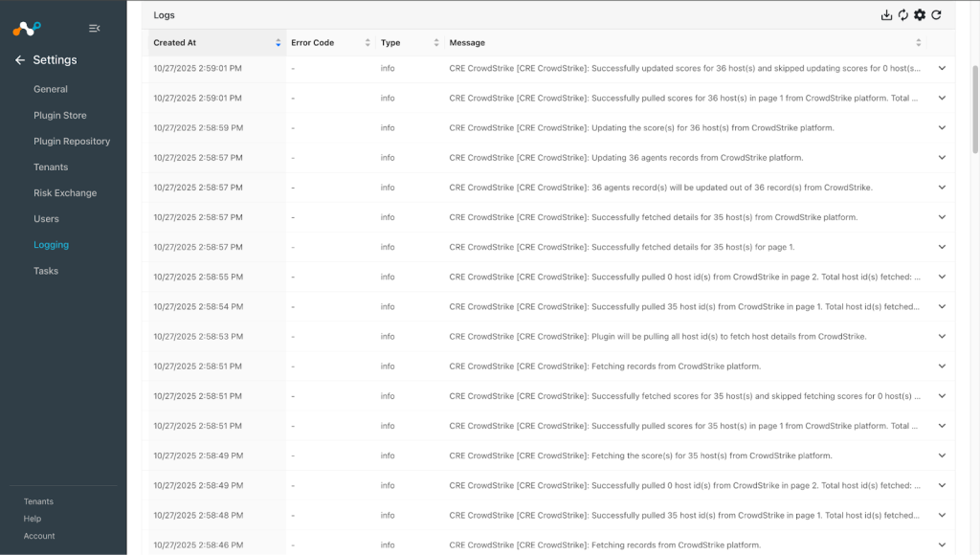Expand "pulled scores for 36 host(s)" row
This screenshot has height=555, width=980.
pos(942,99)
